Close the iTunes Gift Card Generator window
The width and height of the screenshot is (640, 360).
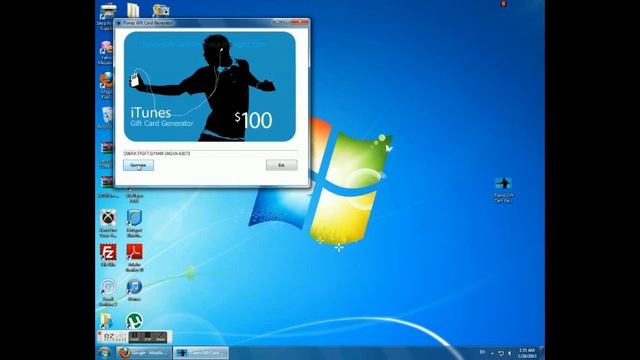point(301,22)
